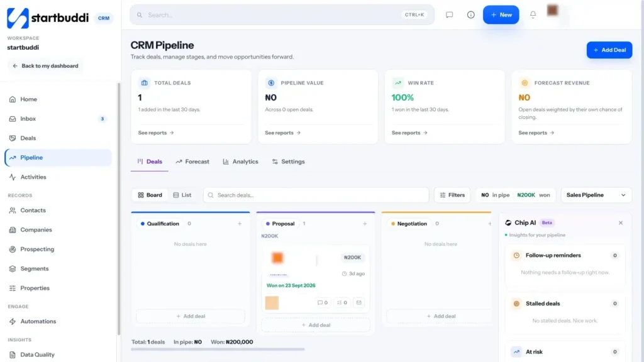The image size is (644, 362).
Task: Select Board view toggle
Action: 150,195
